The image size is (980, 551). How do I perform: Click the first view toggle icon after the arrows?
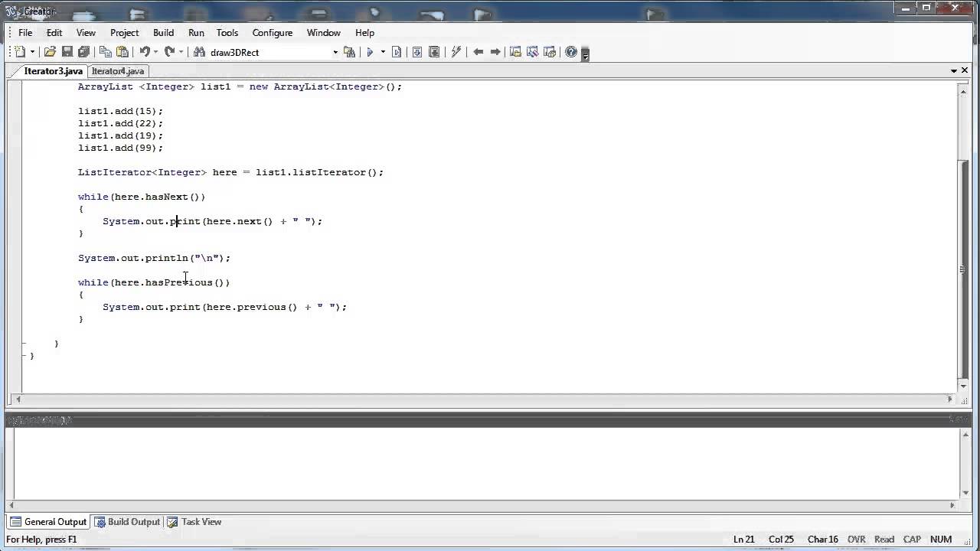point(515,52)
